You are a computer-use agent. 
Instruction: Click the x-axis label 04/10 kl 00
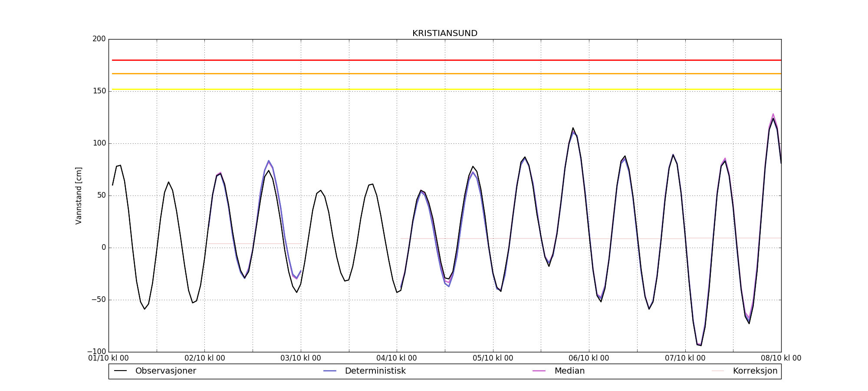[x=397, y=358]
